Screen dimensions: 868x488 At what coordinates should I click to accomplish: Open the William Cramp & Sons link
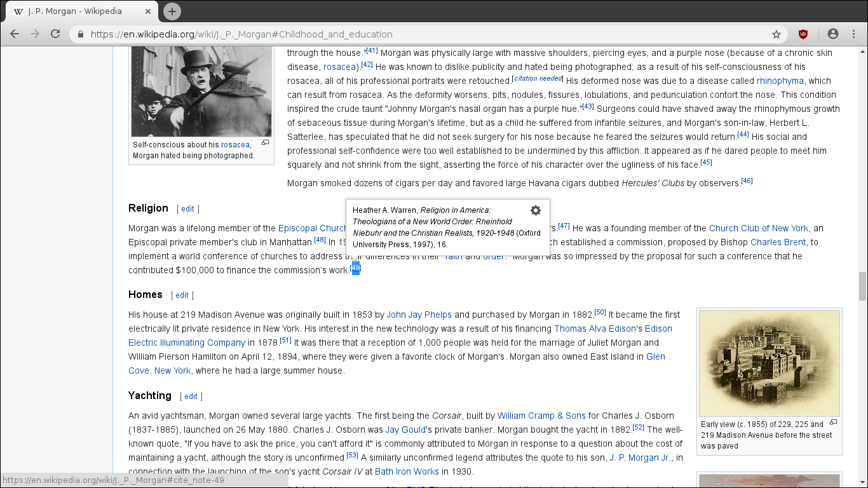click(541, 416)
